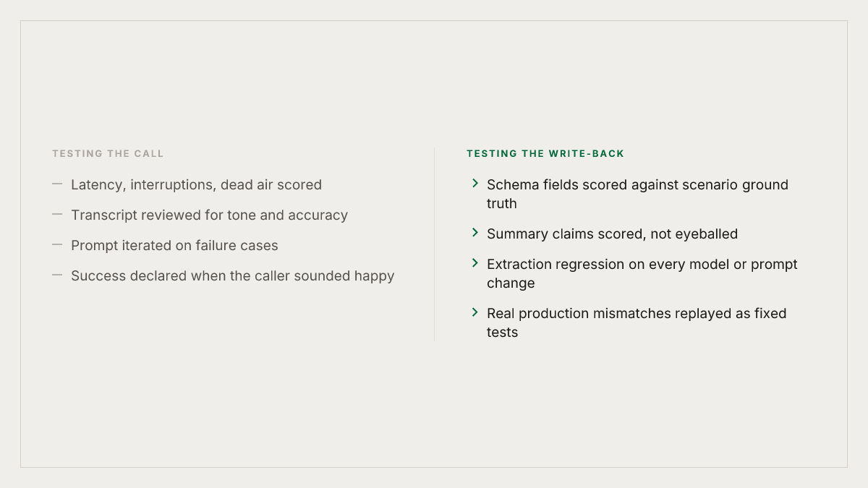Click the chevron beside Extraction regression
The image size is (868, 488).
pos(475,263)
